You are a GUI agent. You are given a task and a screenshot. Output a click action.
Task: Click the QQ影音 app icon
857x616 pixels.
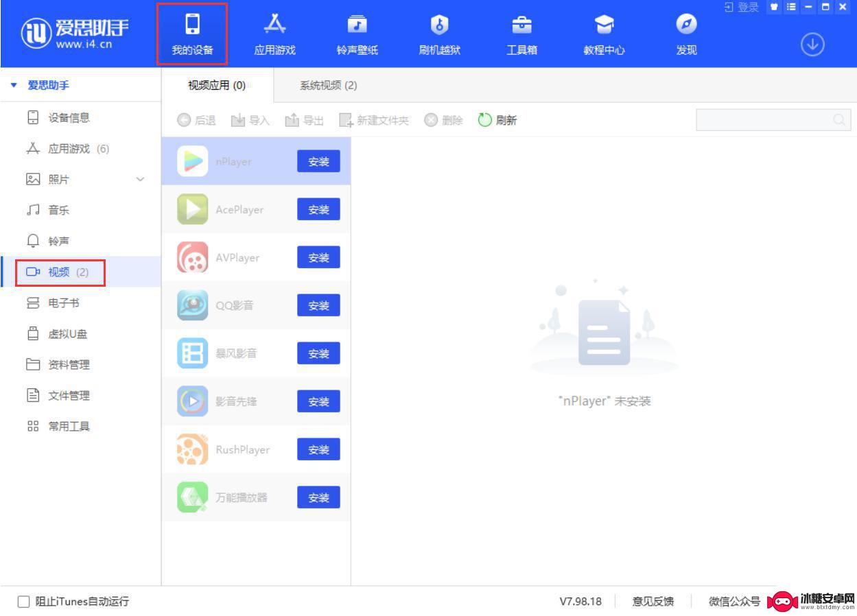[192, 306]
